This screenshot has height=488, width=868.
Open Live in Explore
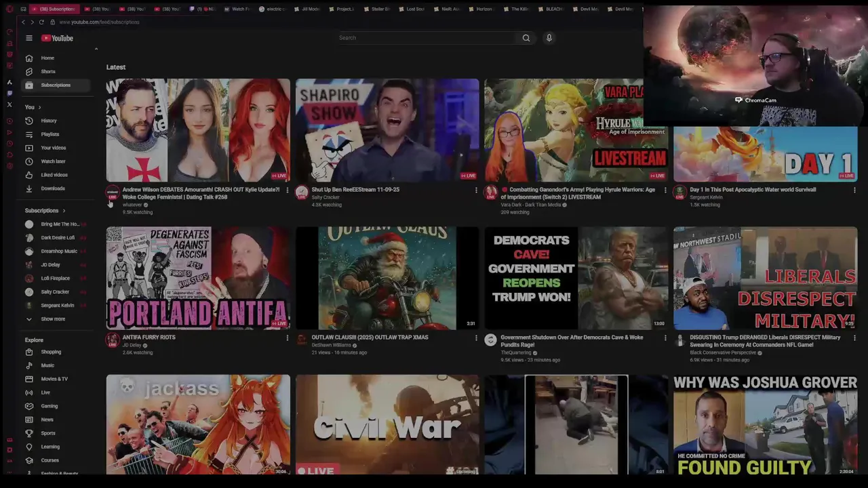click(57, 392)
